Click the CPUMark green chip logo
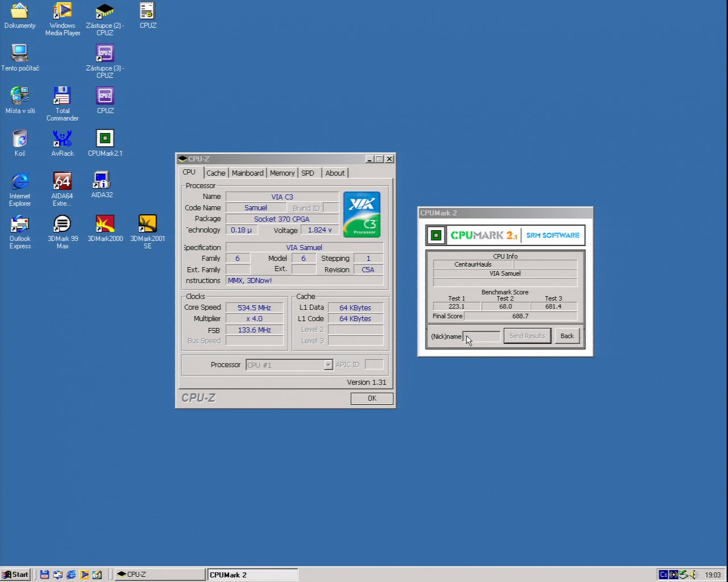This screenshot has height=582, width=728. tap(436, 235)
